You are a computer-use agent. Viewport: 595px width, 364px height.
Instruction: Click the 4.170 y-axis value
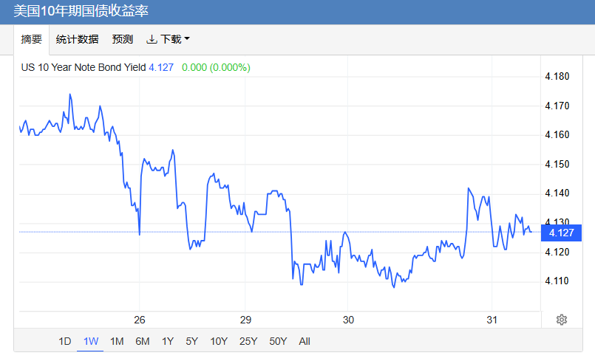tap(557, 106)
